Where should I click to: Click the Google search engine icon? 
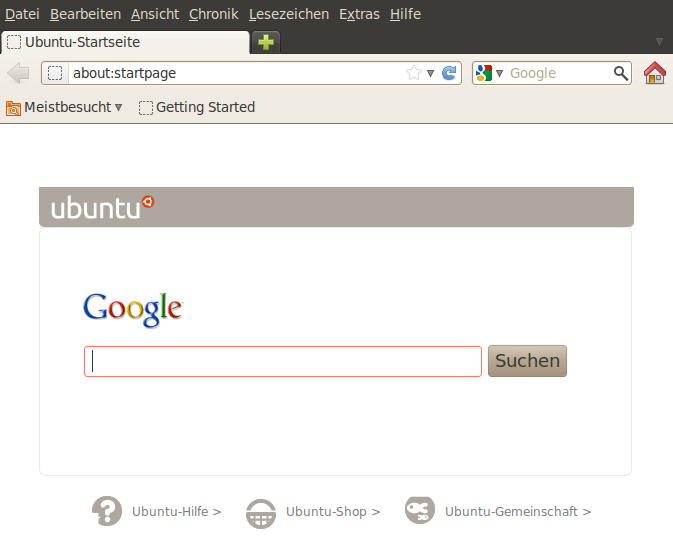coord(484,73)
